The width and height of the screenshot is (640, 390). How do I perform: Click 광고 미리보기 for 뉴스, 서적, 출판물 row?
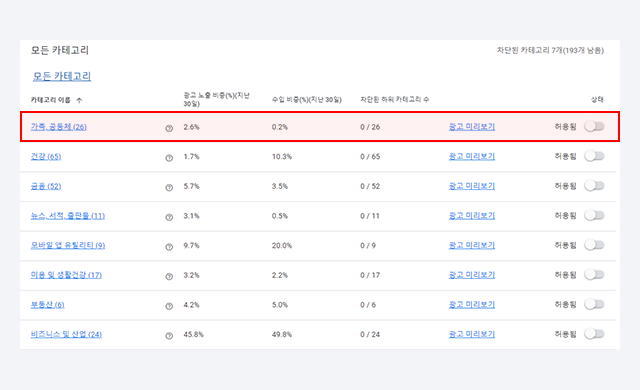click(x=472, y=216)
